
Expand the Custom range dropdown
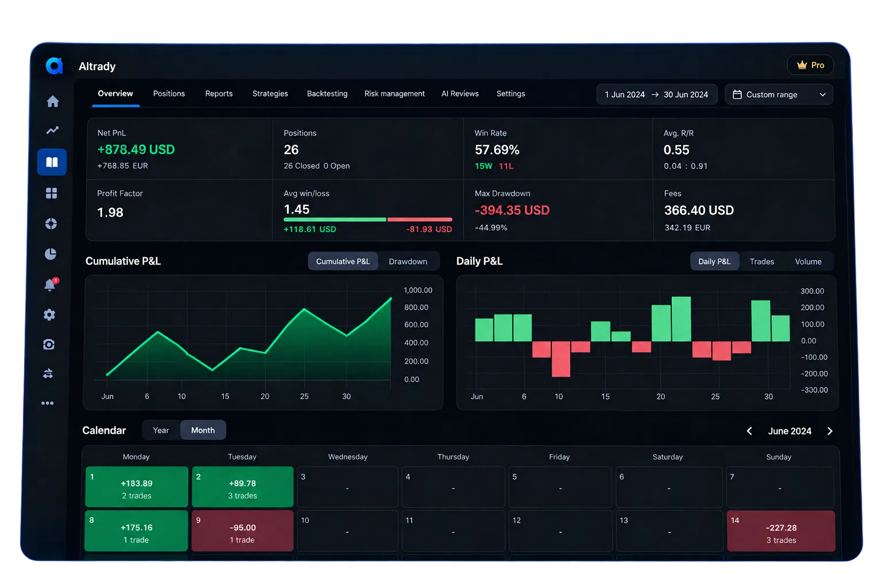pos(779,94)
